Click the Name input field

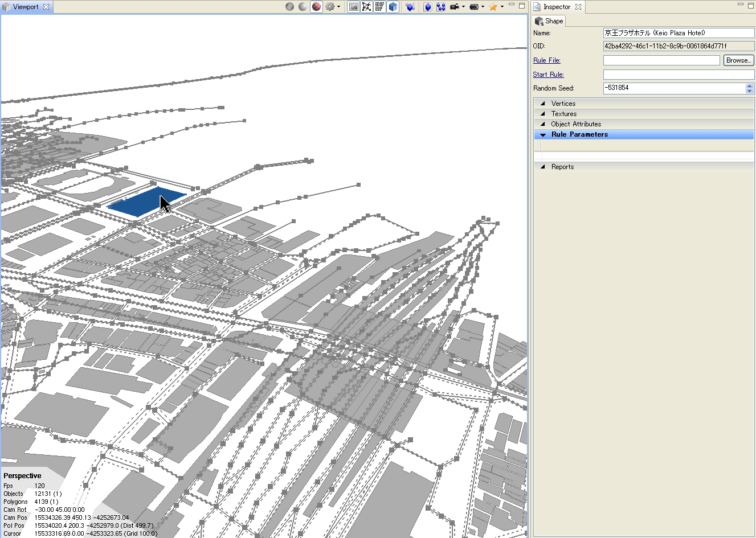678,33
